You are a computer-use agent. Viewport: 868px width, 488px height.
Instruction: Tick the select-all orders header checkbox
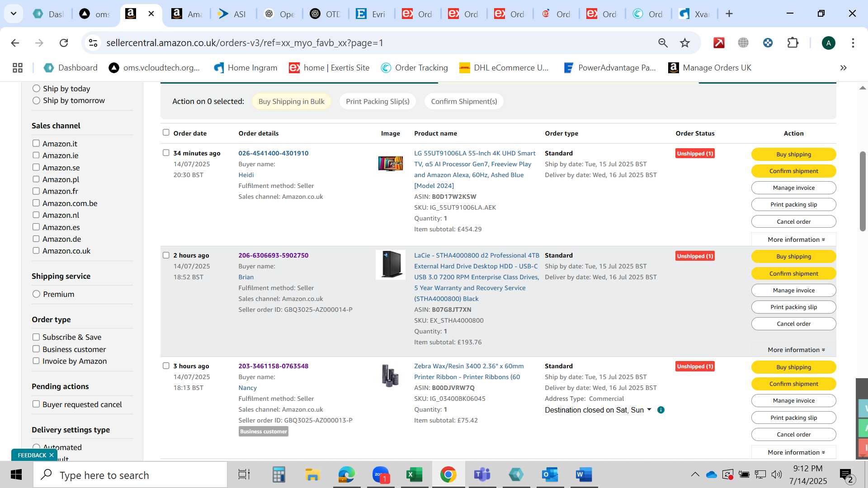pyautogui.click(x=166, y=132)
